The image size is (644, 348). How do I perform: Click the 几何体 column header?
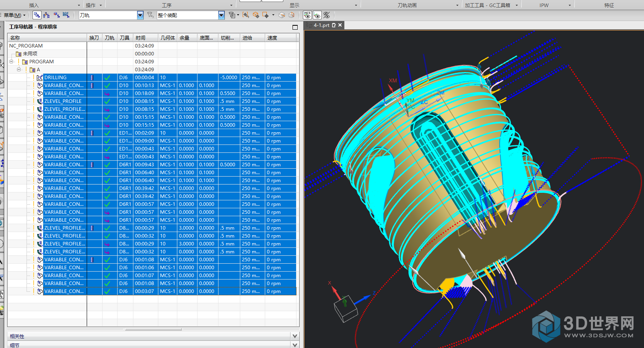click(168, 38)
